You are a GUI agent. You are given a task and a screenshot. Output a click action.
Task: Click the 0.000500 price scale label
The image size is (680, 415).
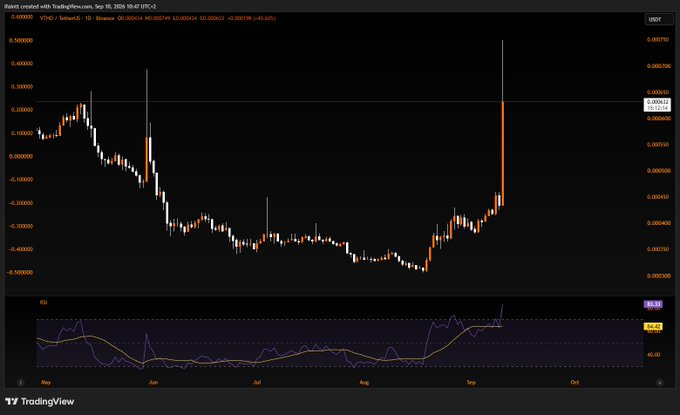658,170
